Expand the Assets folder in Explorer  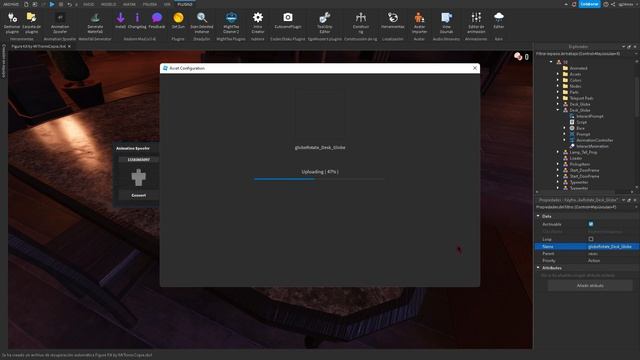[558, 74]
